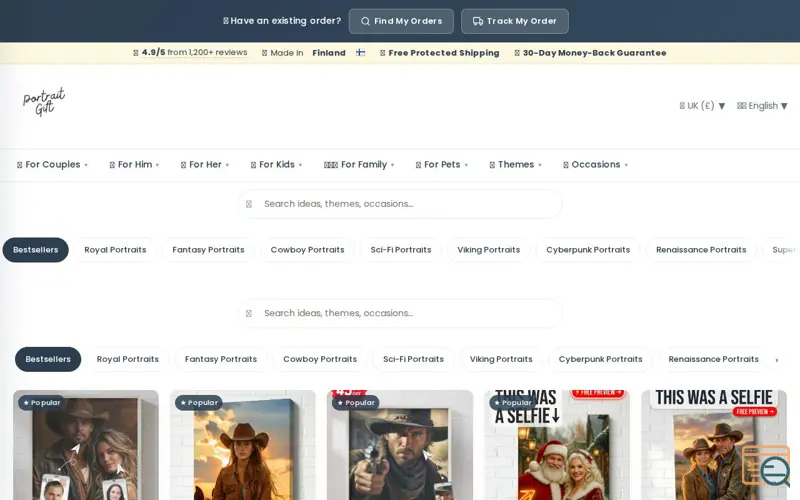Select Sci-Fi Portraits in the lower row

pyautogui.click(x=413, y=359)
